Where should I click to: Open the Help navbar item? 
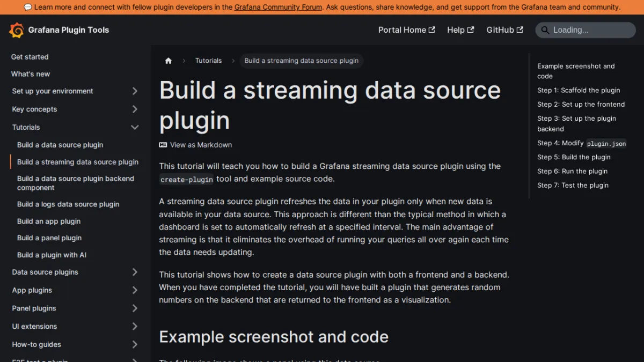460,30
